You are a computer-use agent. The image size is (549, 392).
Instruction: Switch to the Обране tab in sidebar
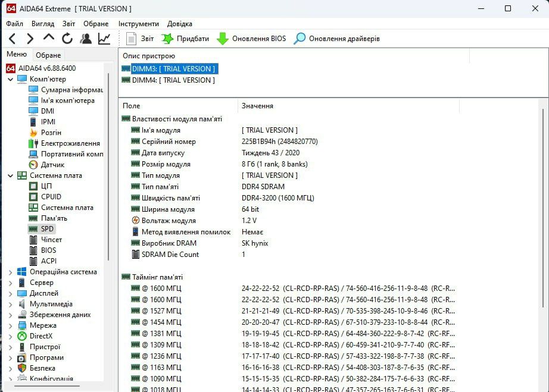point(48,55)
